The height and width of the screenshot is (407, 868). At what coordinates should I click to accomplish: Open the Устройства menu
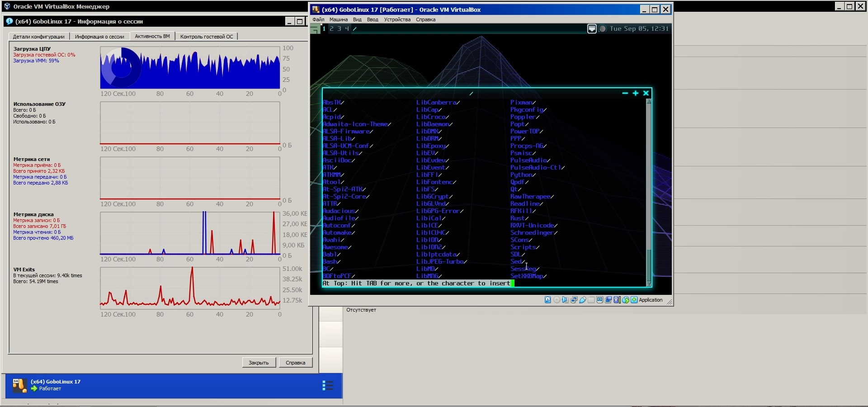[x=397, y=19]
